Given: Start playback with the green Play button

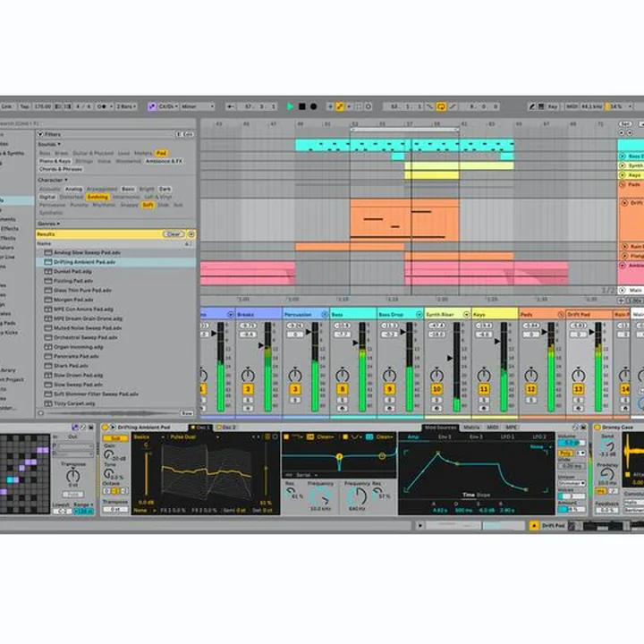Looking at the screenshot, I should pyautogui.click(x=290, y=106).
